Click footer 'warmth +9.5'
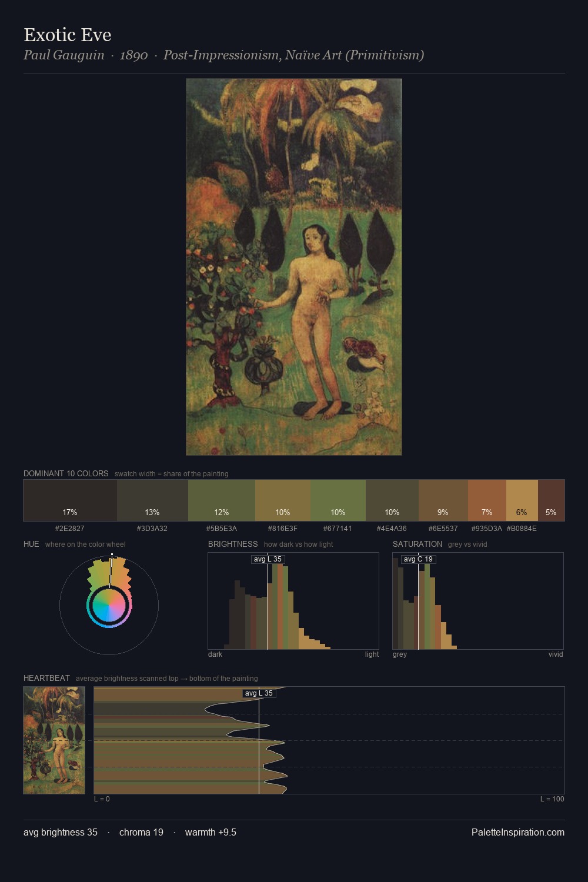Screen dimensions: 588x882 pos(211,832)
